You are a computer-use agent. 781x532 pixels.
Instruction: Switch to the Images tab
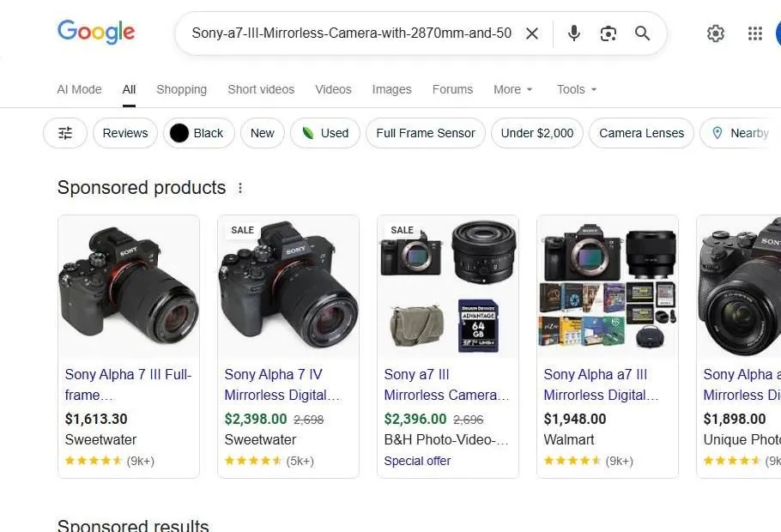391,89
